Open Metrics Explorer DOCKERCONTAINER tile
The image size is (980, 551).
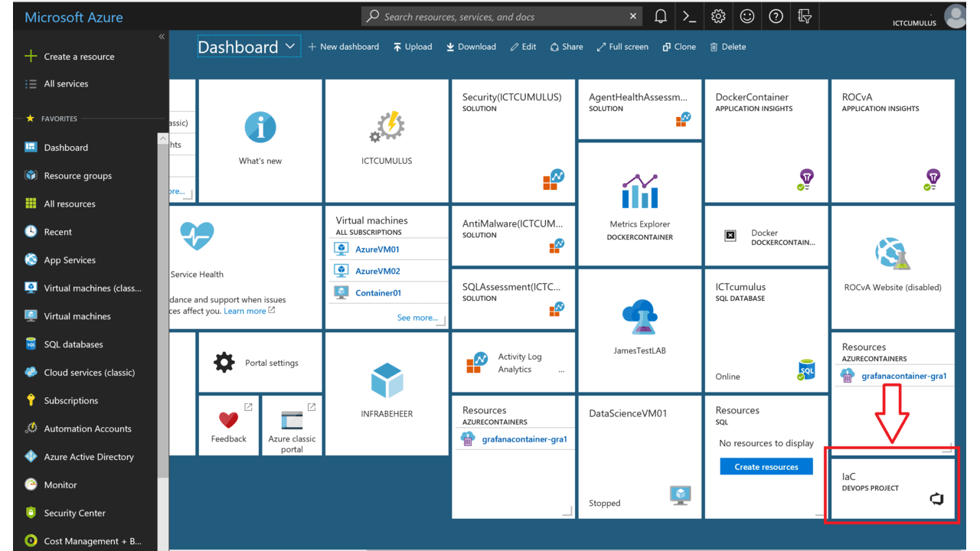639,204
